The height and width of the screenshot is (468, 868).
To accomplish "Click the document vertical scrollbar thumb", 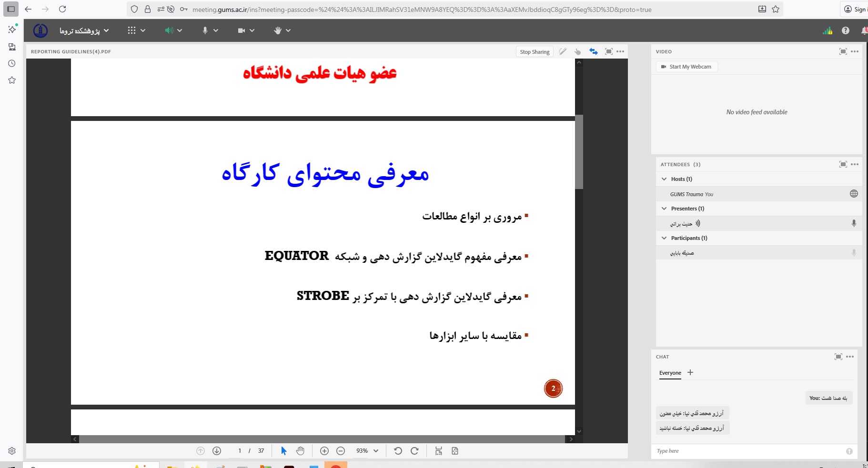I will [x=579, y=152].
